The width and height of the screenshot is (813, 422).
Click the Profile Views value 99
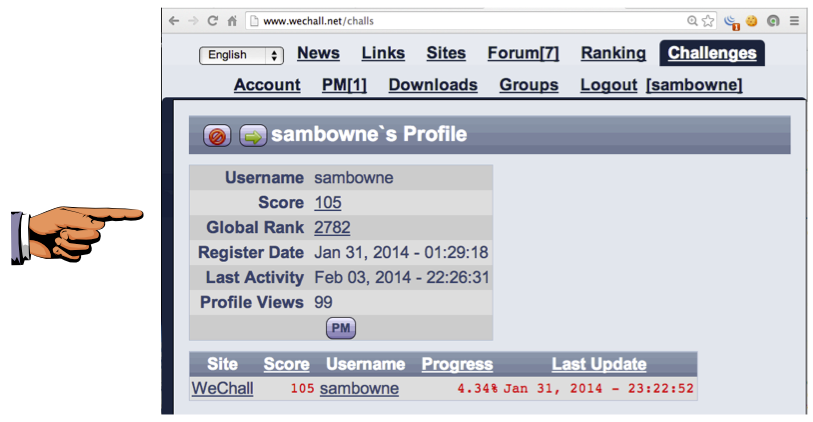pos(324,302)
